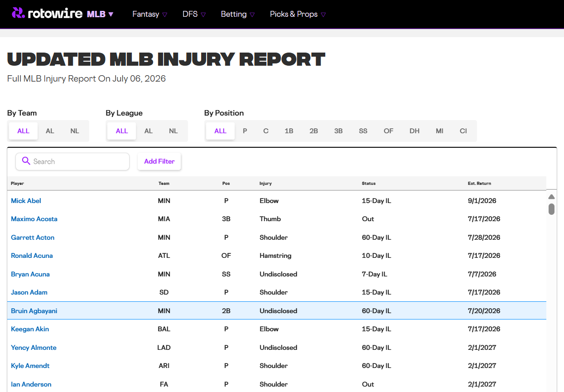Sort by Player column header
This screenshot has height=392, width=564.
[18, 184]
